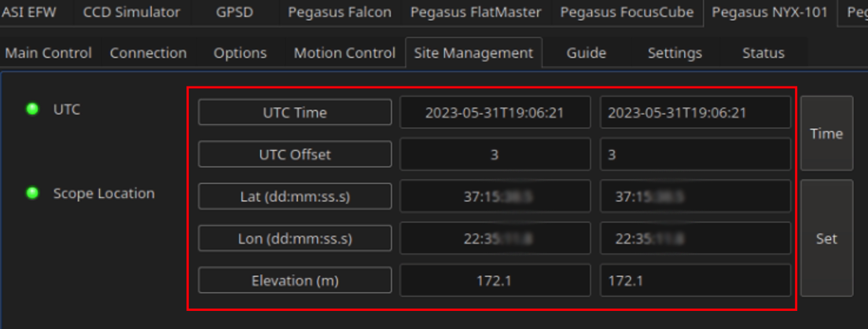Select the GPSD device tab
The image size is (868, 329).
[x=235, y=12]
